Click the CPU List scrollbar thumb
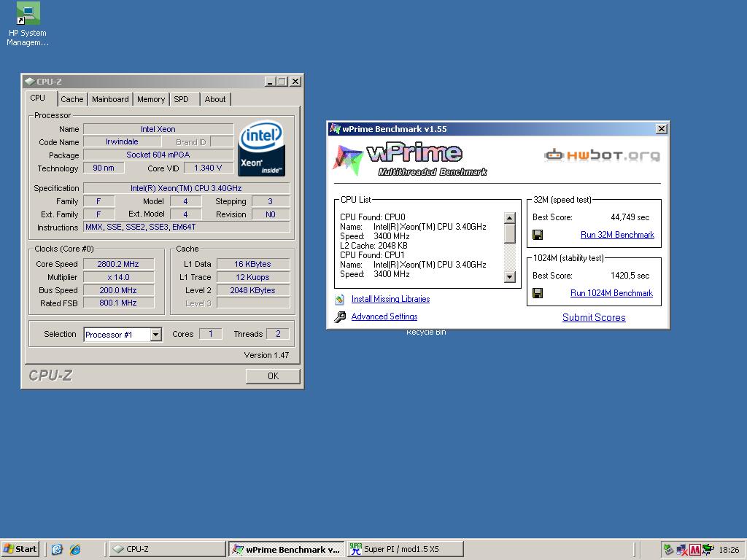 click(509, 233)
